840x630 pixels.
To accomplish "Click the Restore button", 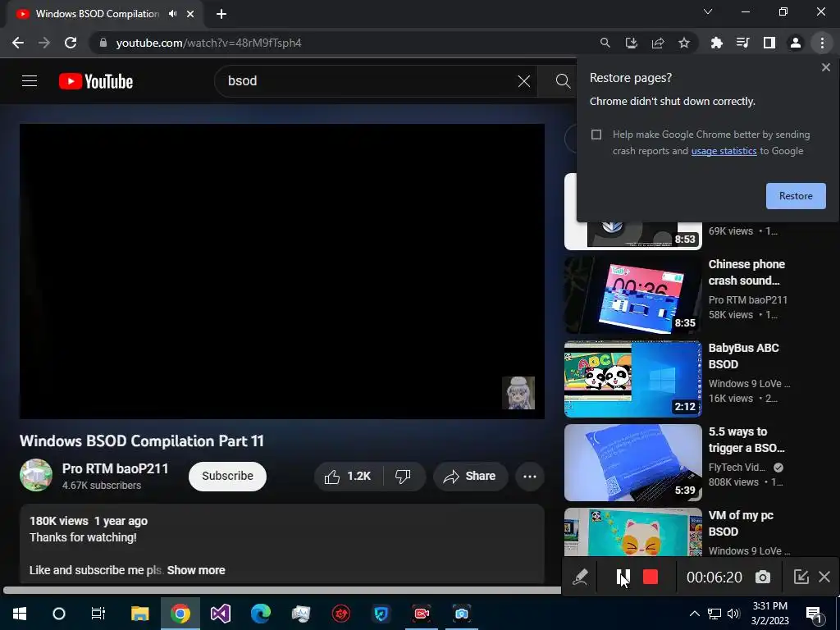I will pyautogui.click(x=796, y=196).
